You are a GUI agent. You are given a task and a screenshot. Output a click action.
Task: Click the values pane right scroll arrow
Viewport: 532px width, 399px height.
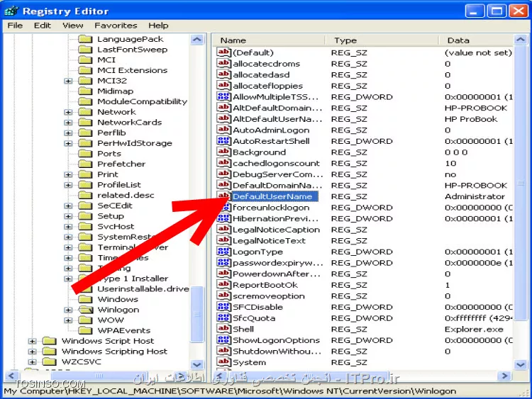(x=505, y=376)
